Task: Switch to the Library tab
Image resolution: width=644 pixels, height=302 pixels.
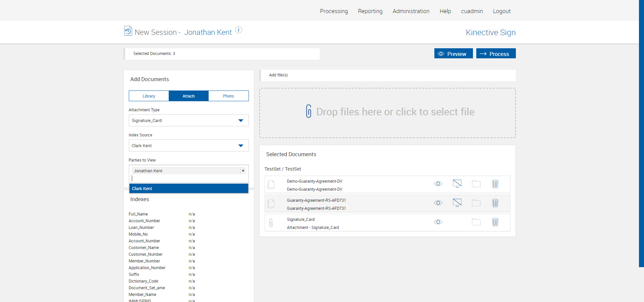Action: [149, 96]
